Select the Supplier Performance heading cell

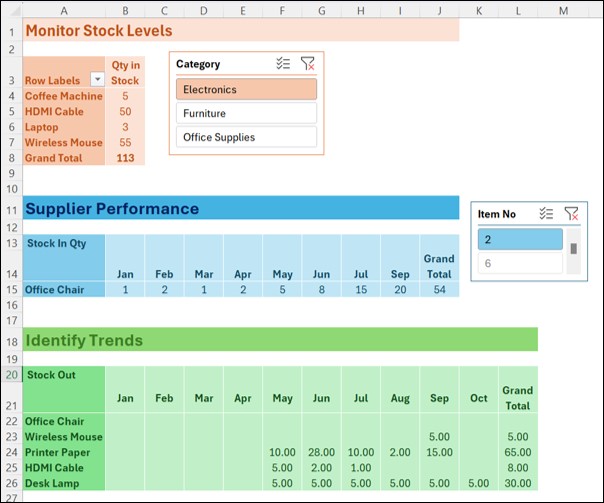point(112,209)
